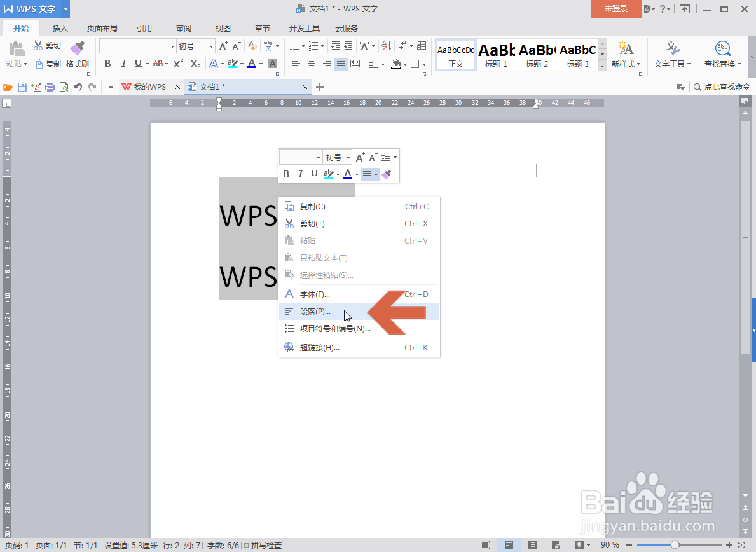Click the sort A-Z icon
Viewport: 756px width, 552px height.
click(x=386, y=46)
